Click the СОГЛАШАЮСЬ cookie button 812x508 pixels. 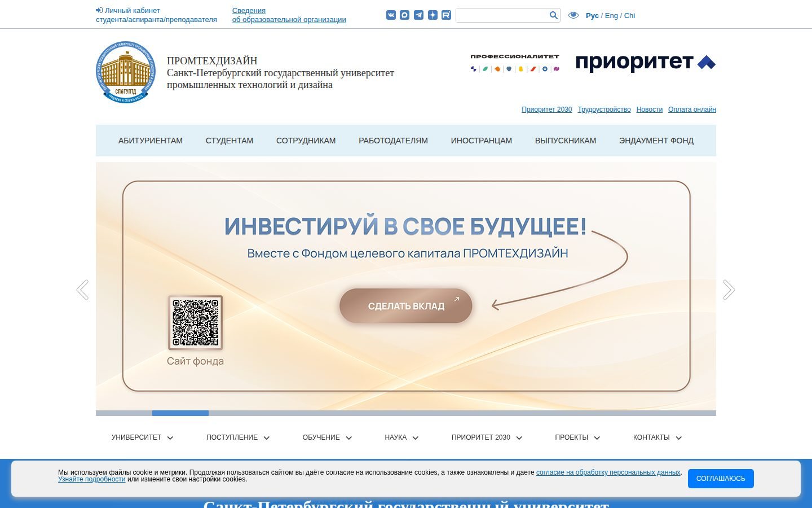click(721, 479)
